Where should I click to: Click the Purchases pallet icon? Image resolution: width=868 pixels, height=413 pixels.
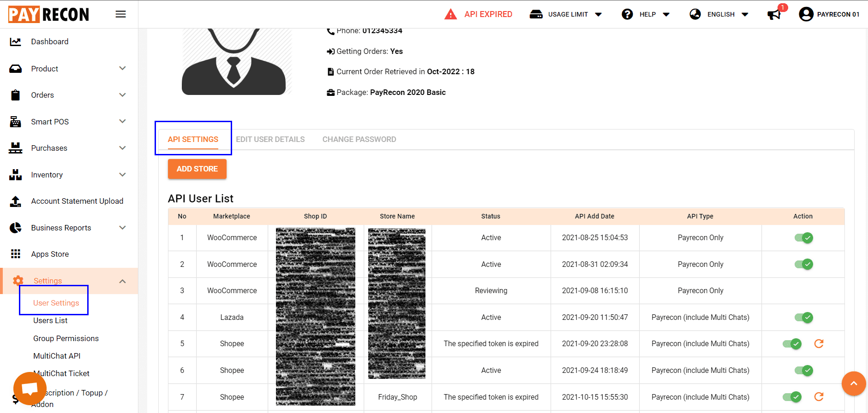[x=15, y=148]
